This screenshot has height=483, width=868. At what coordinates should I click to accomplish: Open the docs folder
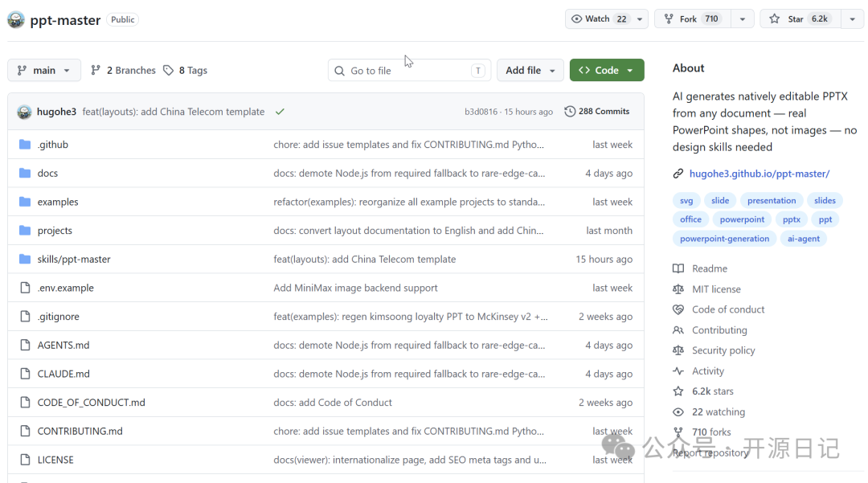47,174
